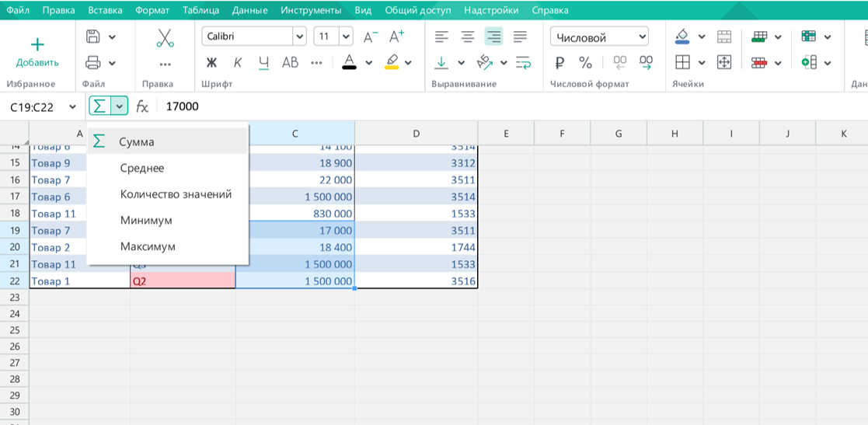Click the Добавить plus button
Viewport: 868px width, 425px height.
point(37,53)
